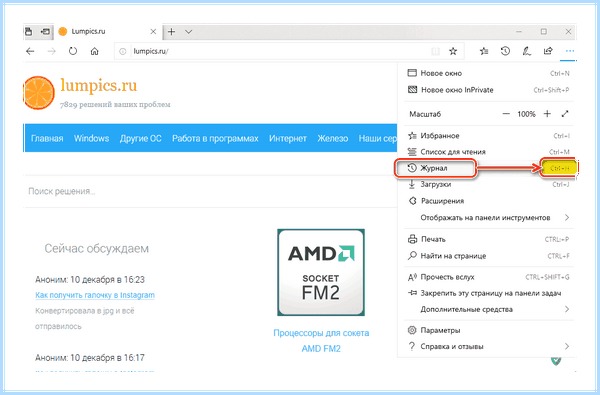Open a new tab plus button
Viewport: 600px width, 395px height.
tap(171, 32)
